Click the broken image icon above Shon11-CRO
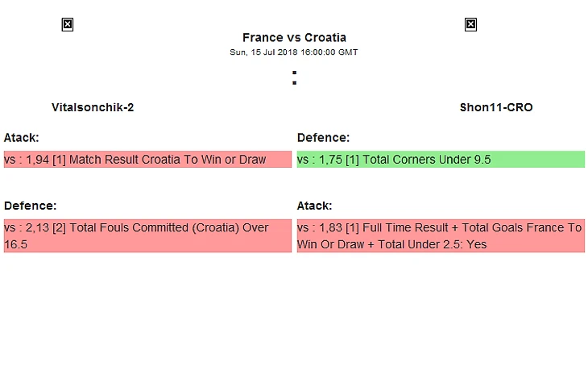The width and height of the screenshot is (588, 387). [470, 25]
